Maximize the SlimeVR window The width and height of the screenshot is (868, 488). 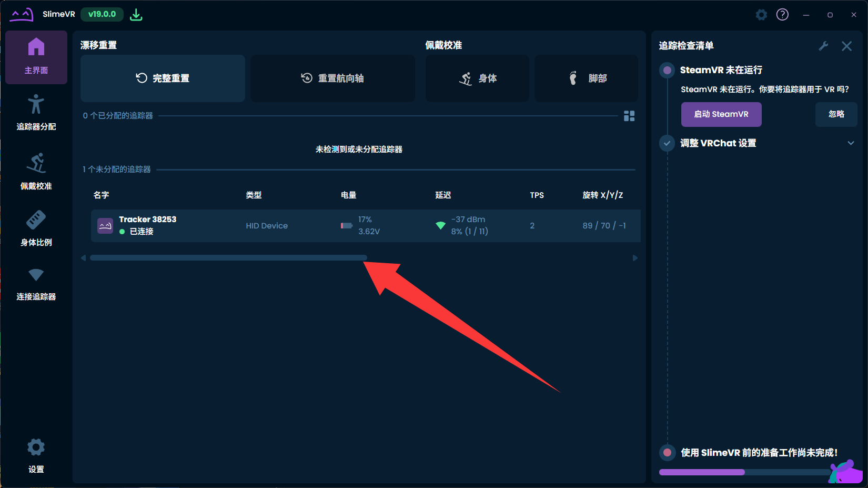(830, 15)
